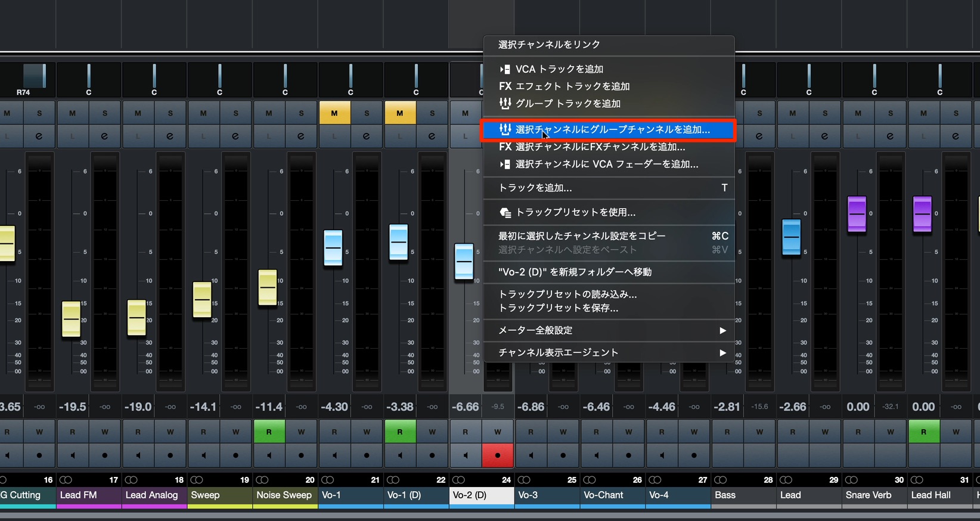Expand メーター全般設定 submenu arrow
Screen dimensions: 980x521
click(722, 330)
